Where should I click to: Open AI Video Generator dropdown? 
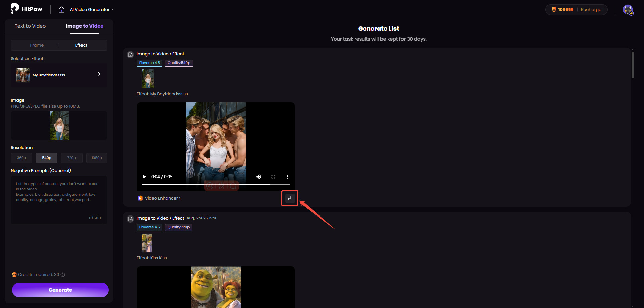[x=92, y=10]
